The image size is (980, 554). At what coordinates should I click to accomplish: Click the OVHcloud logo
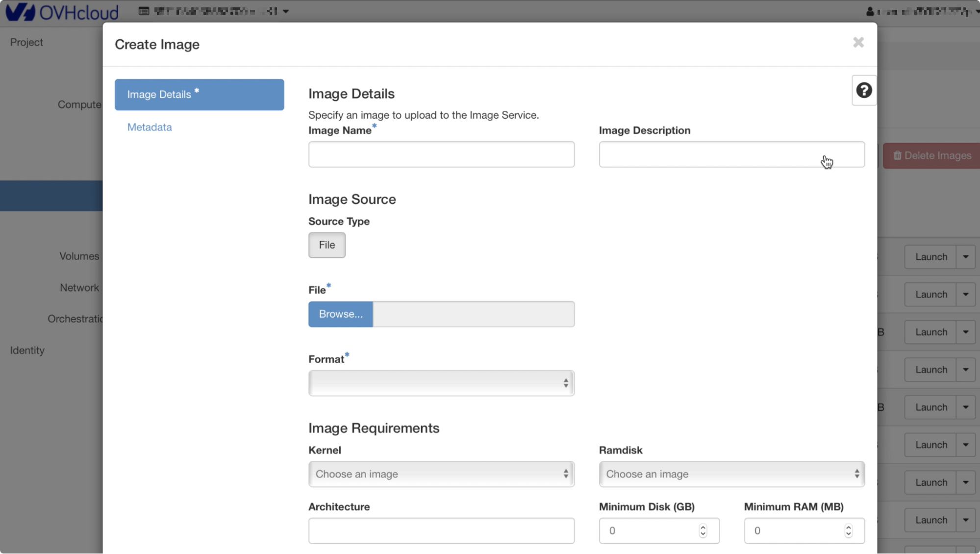click(x=62, y=12)
